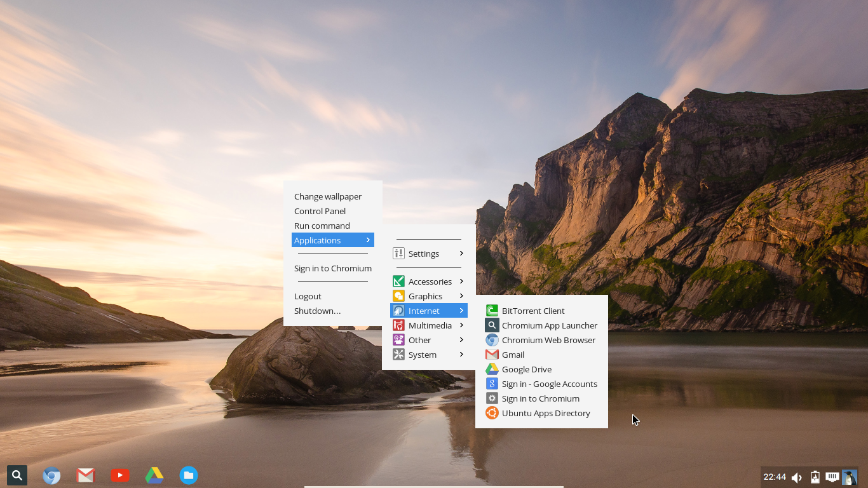Click Shutdown... in the desktop menu
The height and width of the screenshot is (488, 868).
(317, 311)
